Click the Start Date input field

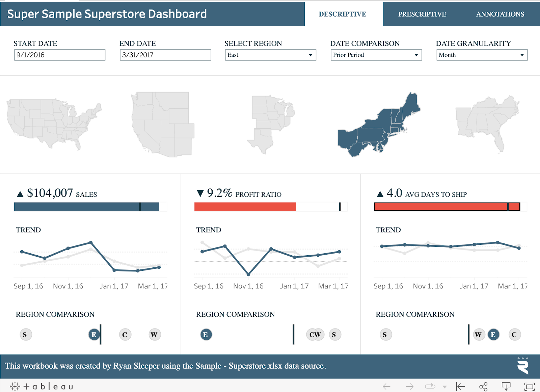60,55
